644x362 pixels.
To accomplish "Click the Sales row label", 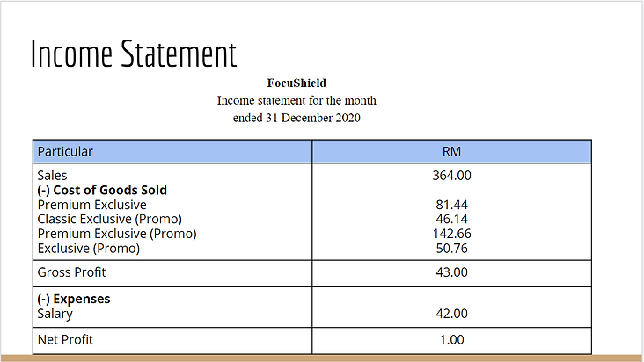I will click(x=52, y=176).
